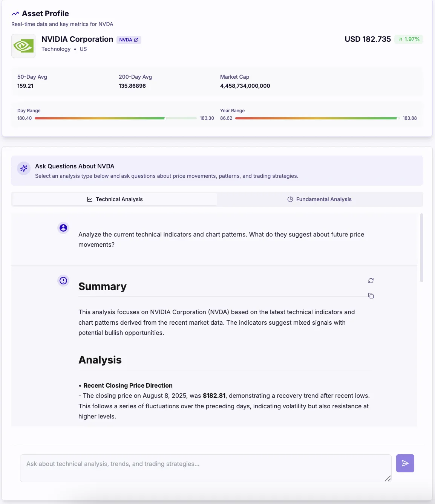Copy the analysis response
The height and width of the screenshot is (504, 435).
pos(371,296)
